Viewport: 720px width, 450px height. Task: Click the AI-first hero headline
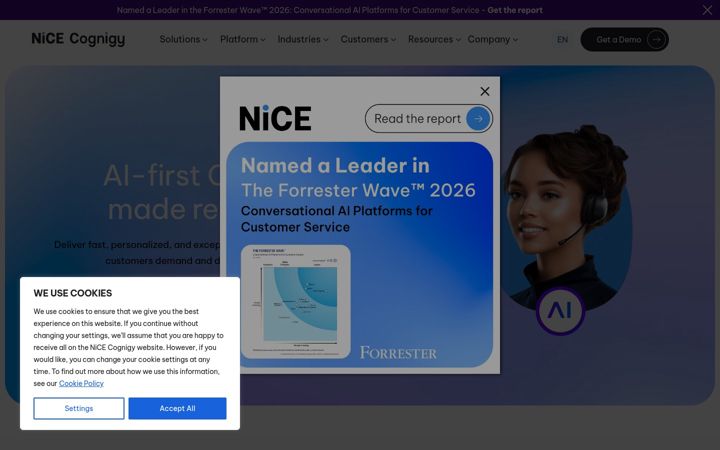point(162,193)
